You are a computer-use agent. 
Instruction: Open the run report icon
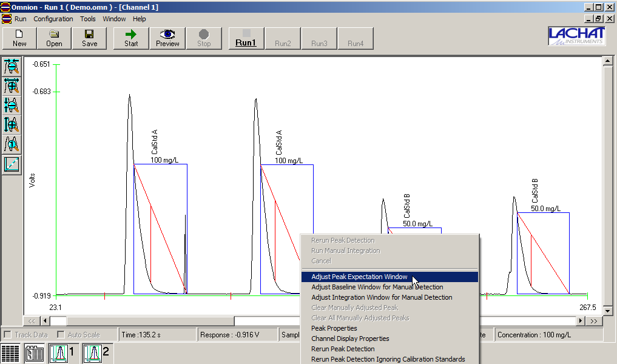coord(34,353)
